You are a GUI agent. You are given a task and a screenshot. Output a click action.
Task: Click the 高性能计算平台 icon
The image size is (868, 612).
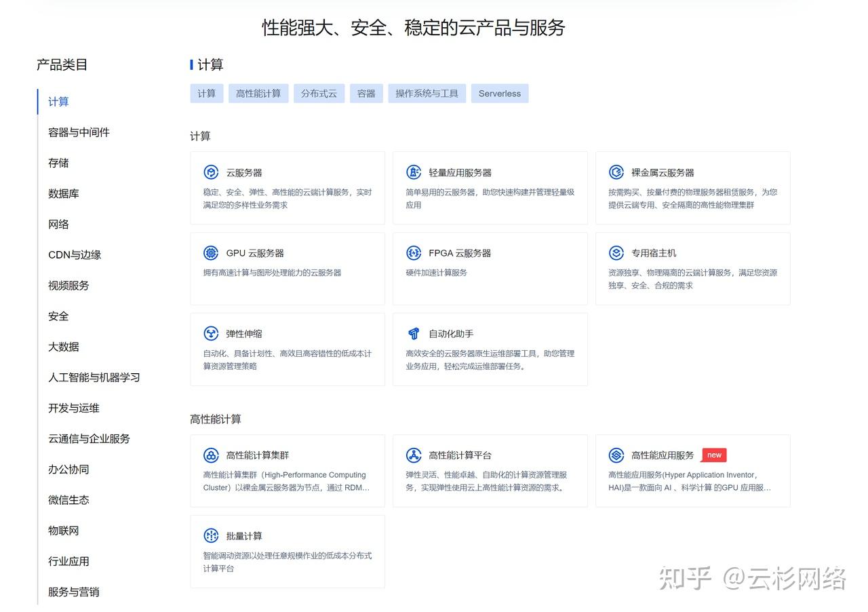click(x=414, y=455)
